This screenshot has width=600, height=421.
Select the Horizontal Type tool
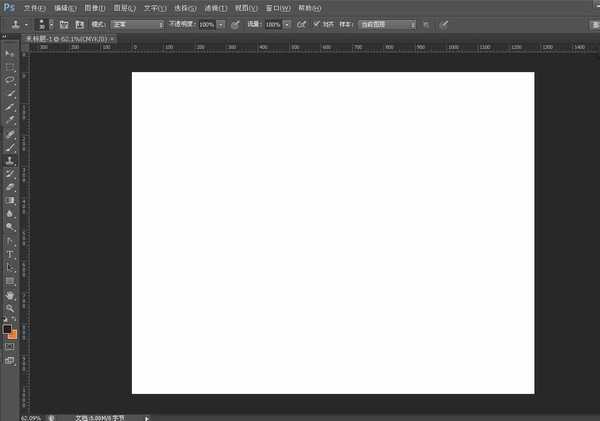(x=10, y=254)
